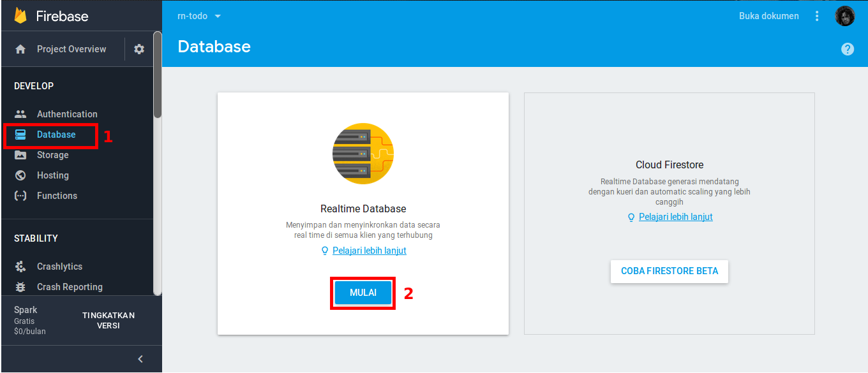The width and height of the screenshot is (868, 373).
Task: Click the Database stack icon
Action: [x=20, y=135]
